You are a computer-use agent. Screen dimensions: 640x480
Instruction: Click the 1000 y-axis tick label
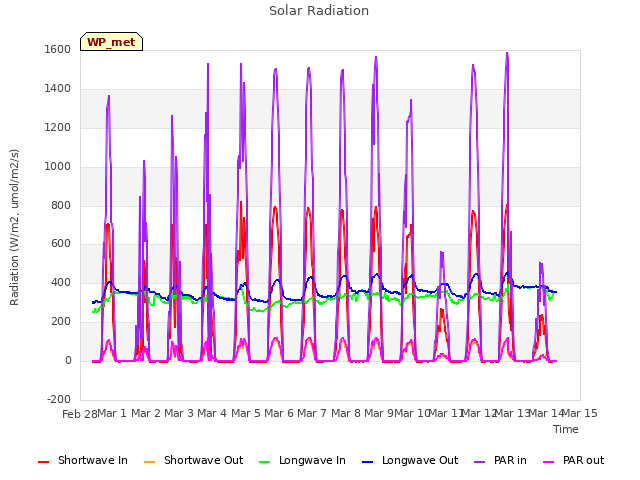click(x=58, y=167)
